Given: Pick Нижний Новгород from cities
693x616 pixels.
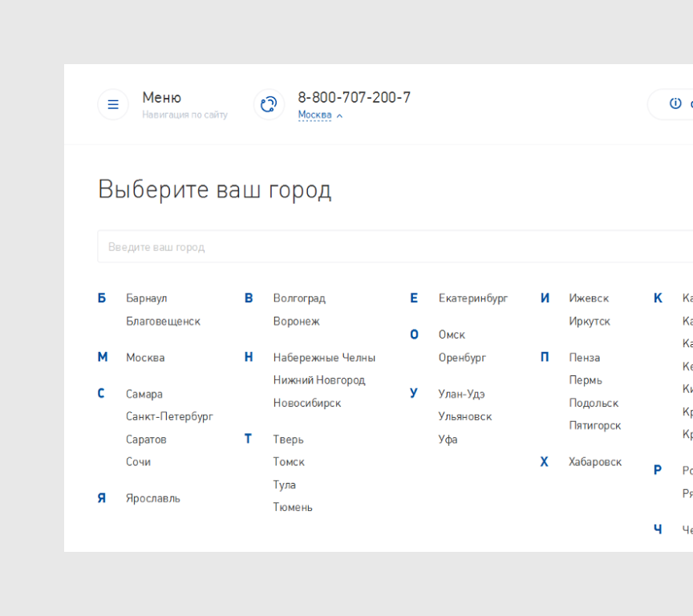Looking at the screenshot, I should pyautogui.click(x=318, y=380).
